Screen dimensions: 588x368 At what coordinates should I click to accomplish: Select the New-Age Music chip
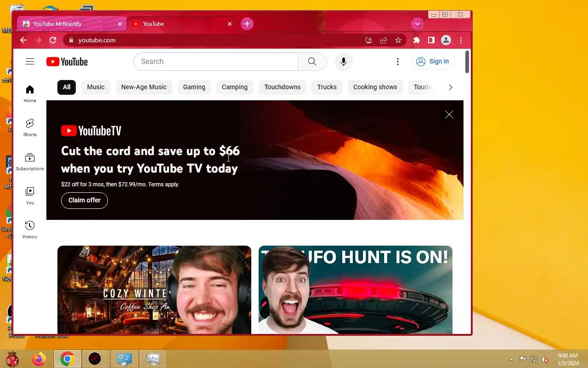coord(144,87)
